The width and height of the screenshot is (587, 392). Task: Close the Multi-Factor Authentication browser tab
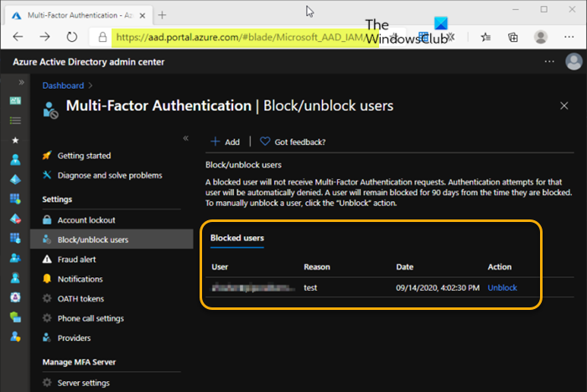[143, 15]
